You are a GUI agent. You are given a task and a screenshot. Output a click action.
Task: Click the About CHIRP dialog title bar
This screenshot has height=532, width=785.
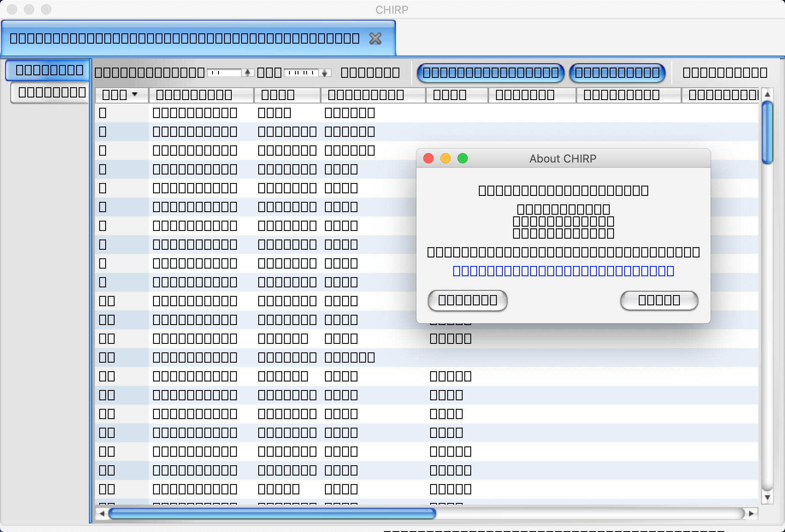pyautogui.click(x=563, y=159)
